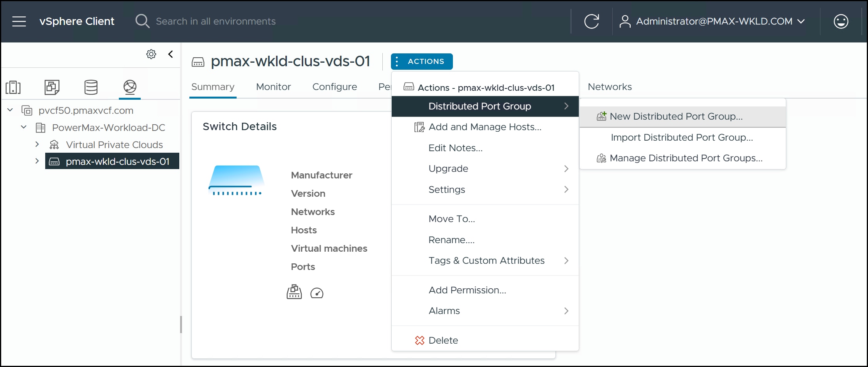
Task: Click Administrator@PMAX-WKLD.COM user name
Action: pos(714,21)
